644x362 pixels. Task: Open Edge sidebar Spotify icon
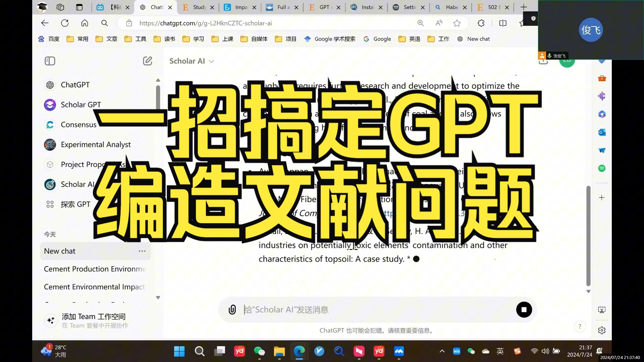[602, 168]
